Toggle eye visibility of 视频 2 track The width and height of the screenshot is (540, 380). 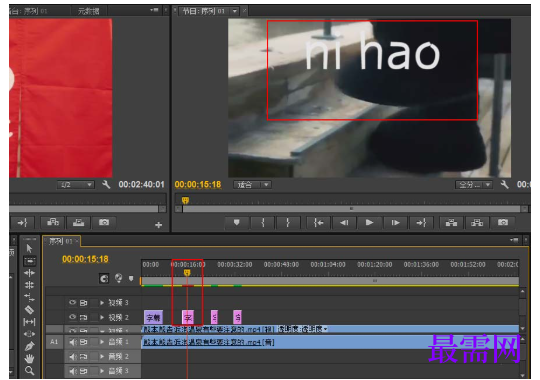point(72,317)
